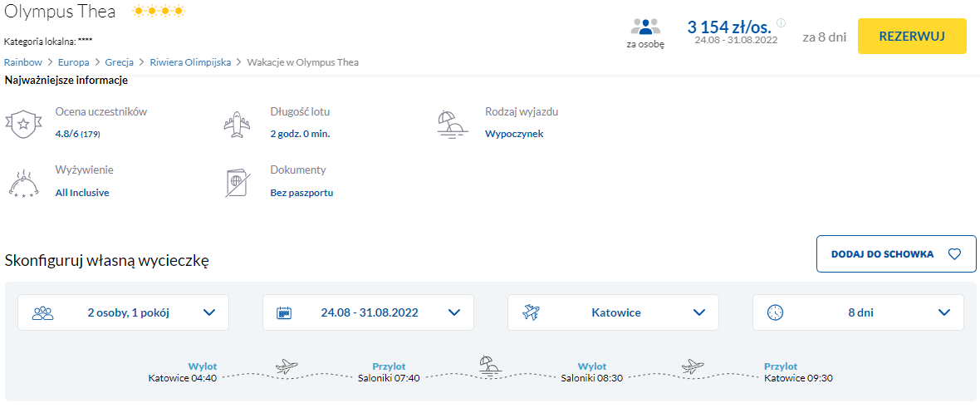Click the Wypoczynek trip type link
The image size is (980, 408).
pos(514,134)
